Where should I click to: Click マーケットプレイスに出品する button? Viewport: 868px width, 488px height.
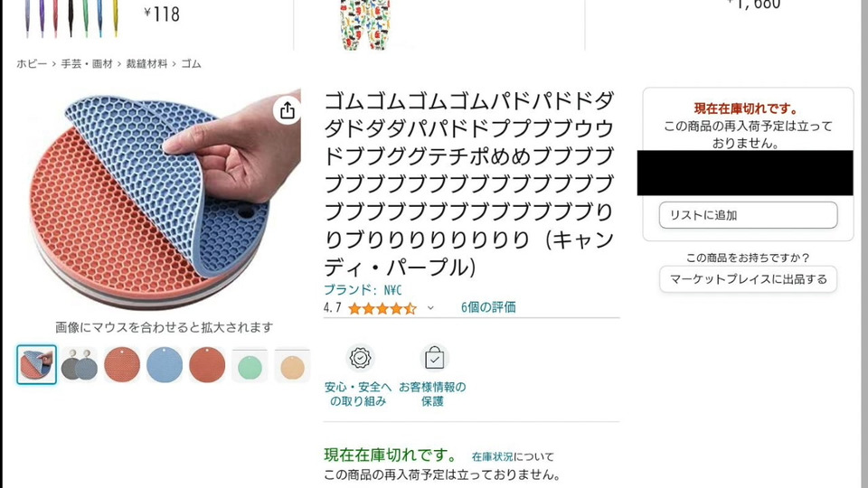click(748, 279)
